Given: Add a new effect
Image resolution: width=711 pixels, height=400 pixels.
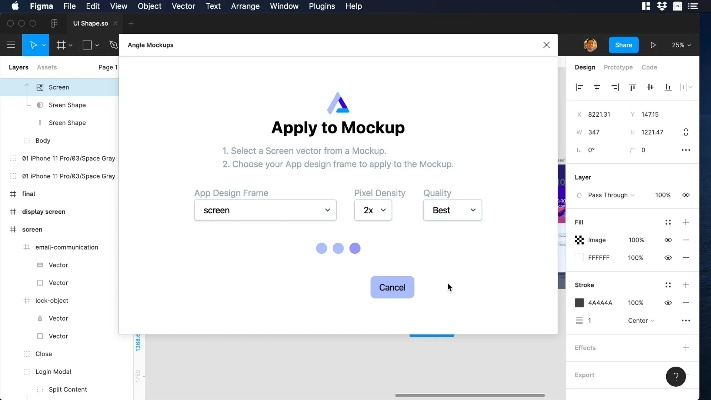Looking at the screenshot, I should click(686, 348).
